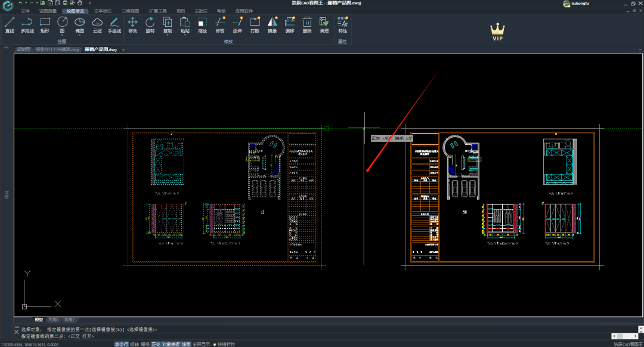
Task: Close the 圈椅产品图.dwg document tab
Action: click(x=123, y=49)
